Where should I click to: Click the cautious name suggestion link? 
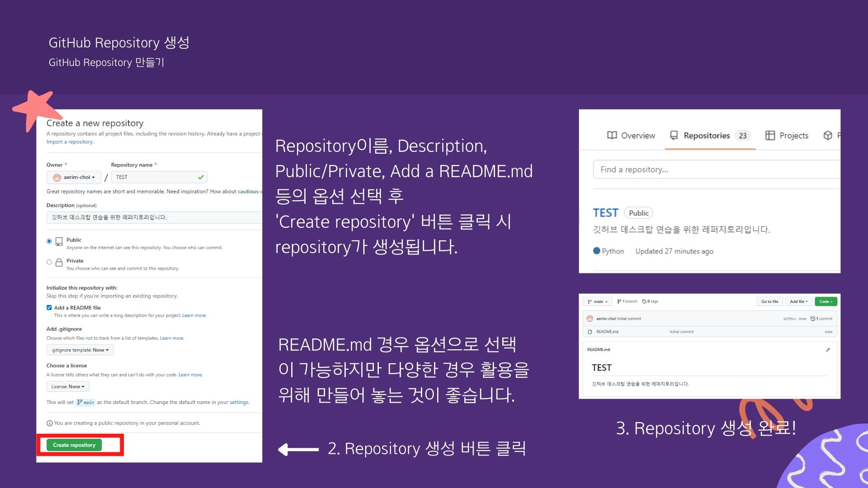pyautogui.click(x=250, y=192)
